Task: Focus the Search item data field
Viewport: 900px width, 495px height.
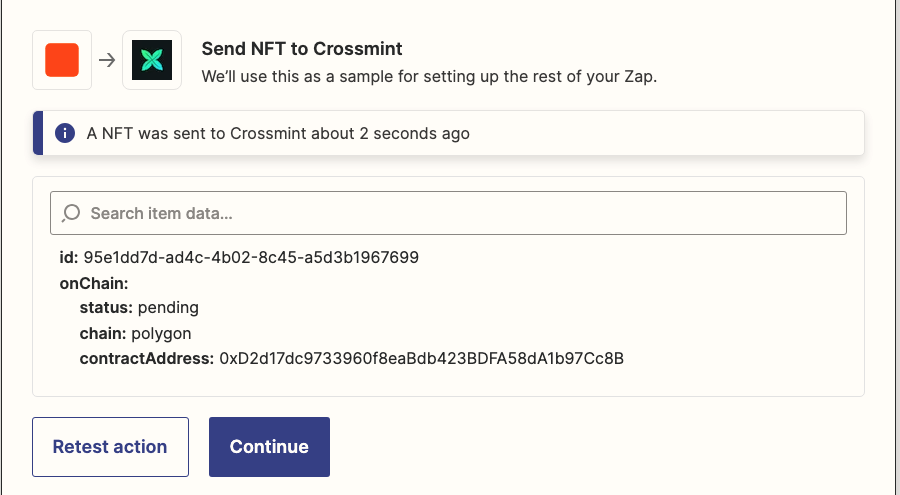Action: click(x=448, y=213)
